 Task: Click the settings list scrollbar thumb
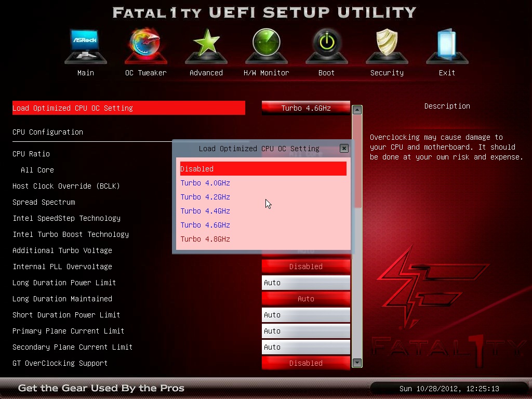click(357, 161)
